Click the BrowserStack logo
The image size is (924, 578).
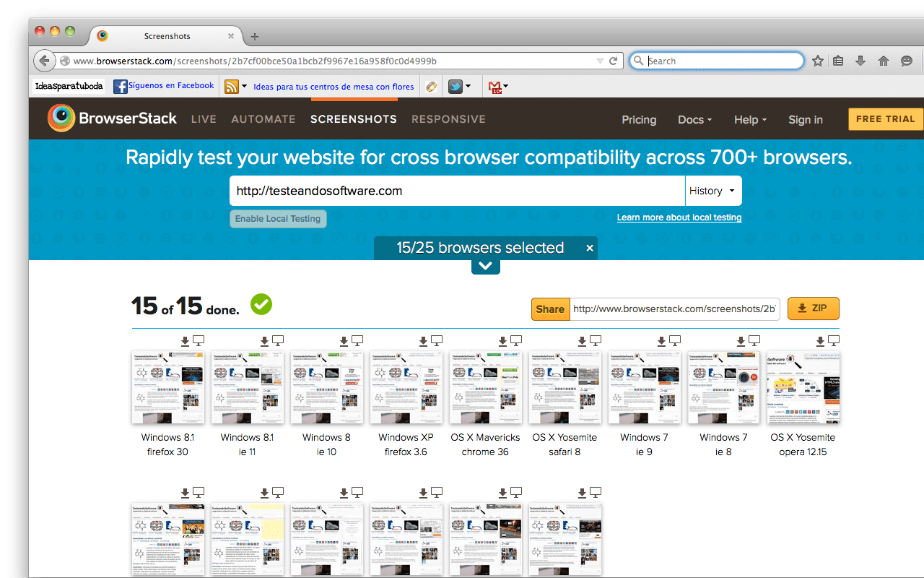112,118
